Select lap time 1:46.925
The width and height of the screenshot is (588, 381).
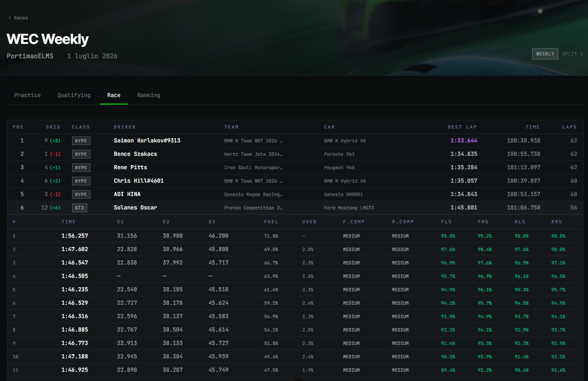[x=74, y=370]
